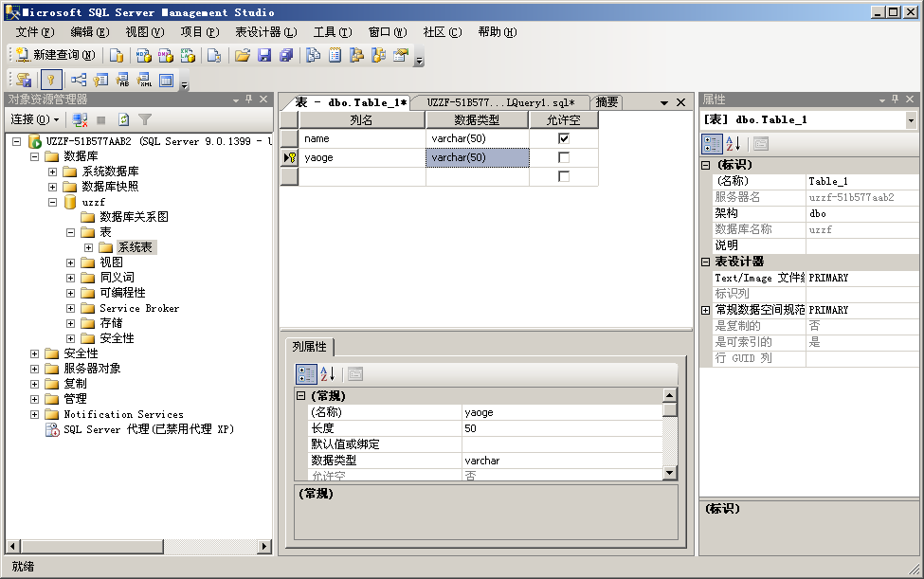Open the 工具(T) menu
This screenshot has width=924, height=579.
click(x=333, y=32)
